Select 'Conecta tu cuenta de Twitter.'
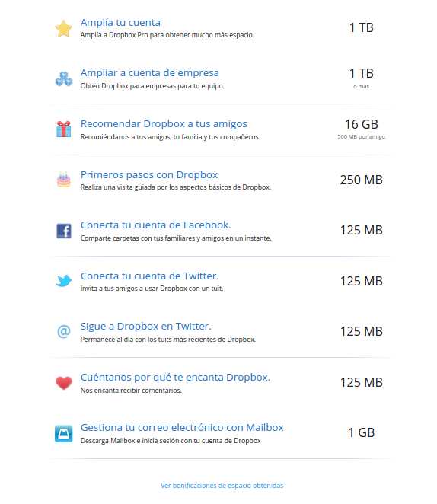The image size is (437, 504). (150, 276)
